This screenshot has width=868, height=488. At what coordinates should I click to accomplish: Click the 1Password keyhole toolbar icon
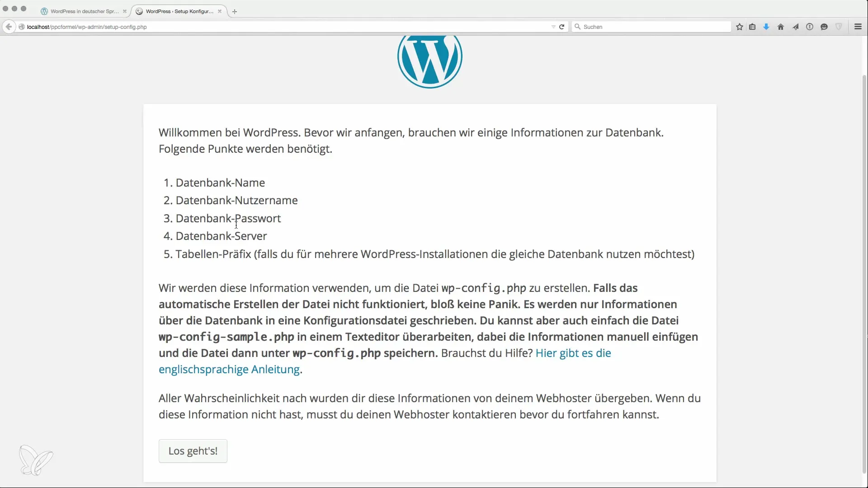click(x=810, y=27)
